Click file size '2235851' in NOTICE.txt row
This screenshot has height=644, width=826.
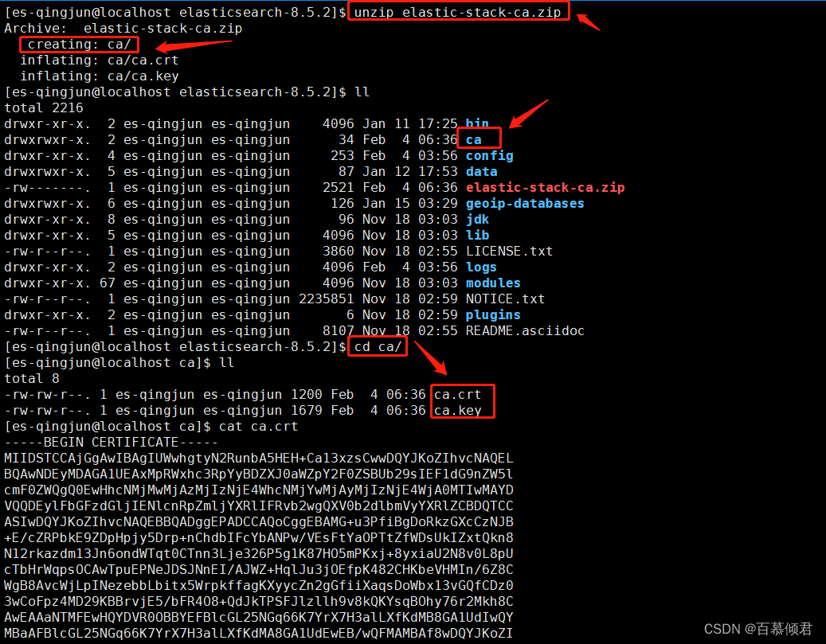point(326,299)
